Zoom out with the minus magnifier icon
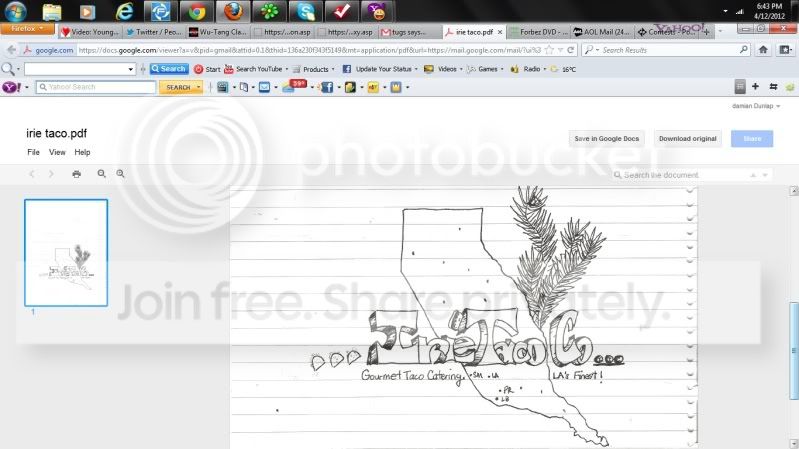The image size is (799, 449). tap(101, 174)
